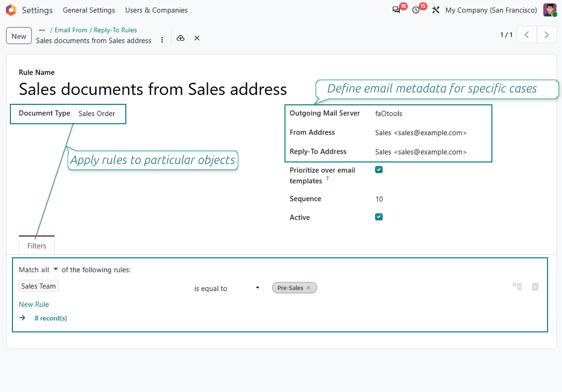This screenshot has width=562, height=392.
Task: Edit the Reply-To Address field
Action: pos(421,152)
